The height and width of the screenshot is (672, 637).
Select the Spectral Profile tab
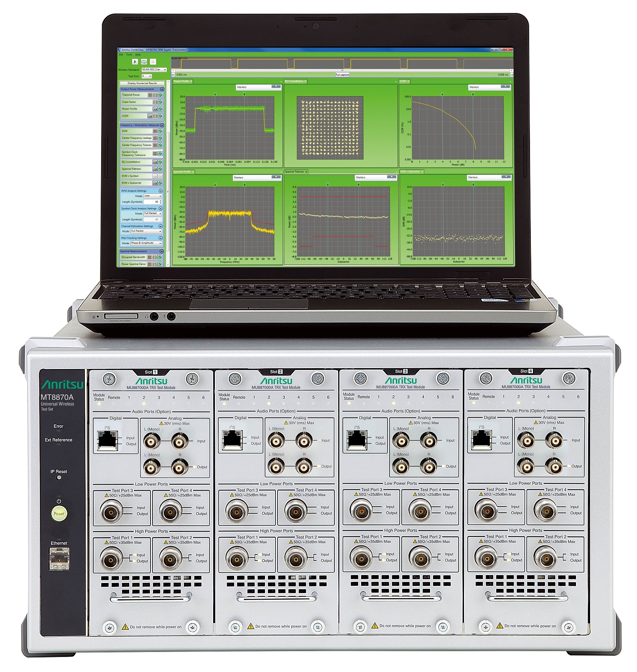(182, 172)
